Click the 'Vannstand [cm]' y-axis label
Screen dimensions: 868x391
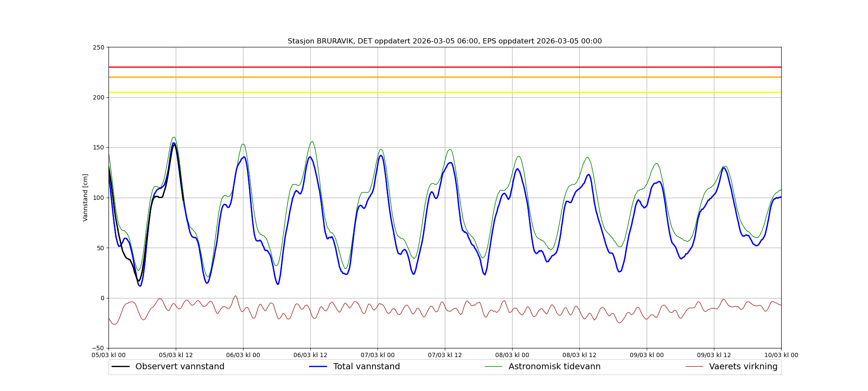tap(85, 198)
